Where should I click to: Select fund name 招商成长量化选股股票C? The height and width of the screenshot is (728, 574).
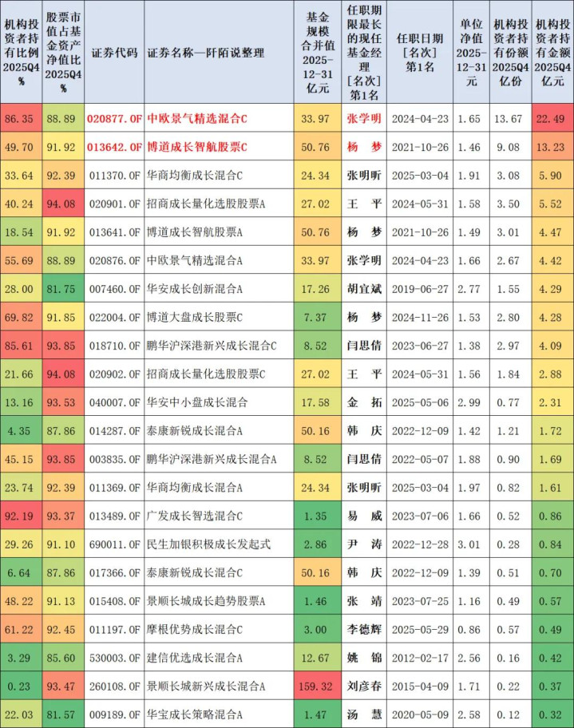click(206, 374)
